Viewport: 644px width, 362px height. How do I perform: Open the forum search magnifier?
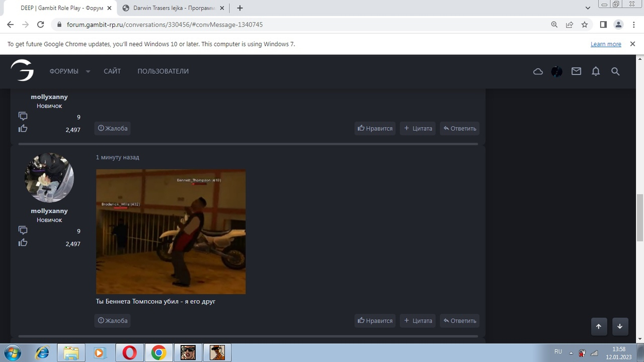(615, 71)
